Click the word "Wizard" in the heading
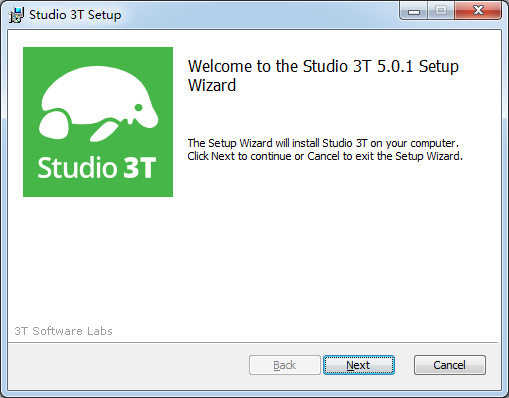 click(212, 85)
